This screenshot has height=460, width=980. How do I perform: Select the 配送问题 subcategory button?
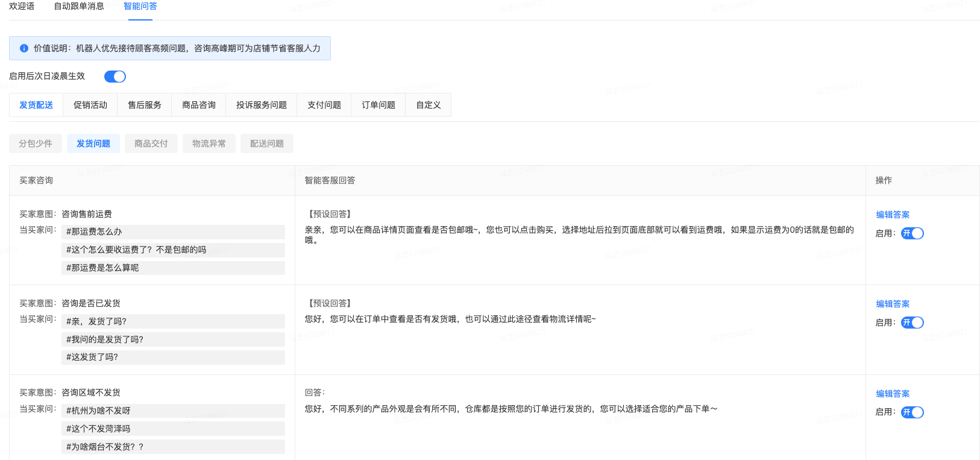(x=267, y=143)
